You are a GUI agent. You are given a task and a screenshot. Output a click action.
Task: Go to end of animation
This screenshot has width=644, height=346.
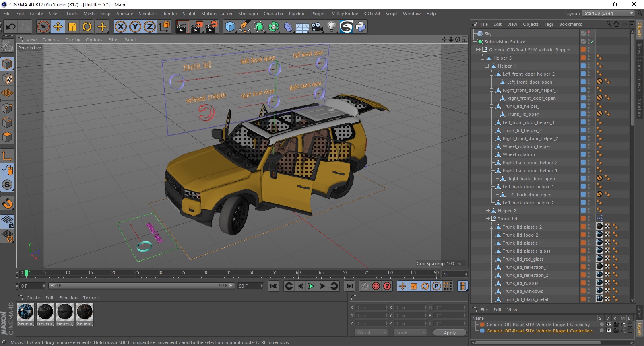click(349, 286)
